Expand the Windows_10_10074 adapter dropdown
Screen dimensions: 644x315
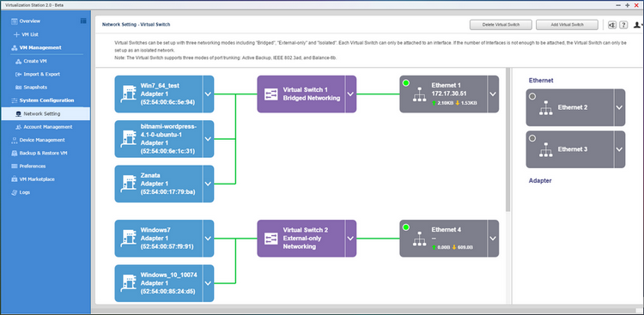tap(208, 283)
